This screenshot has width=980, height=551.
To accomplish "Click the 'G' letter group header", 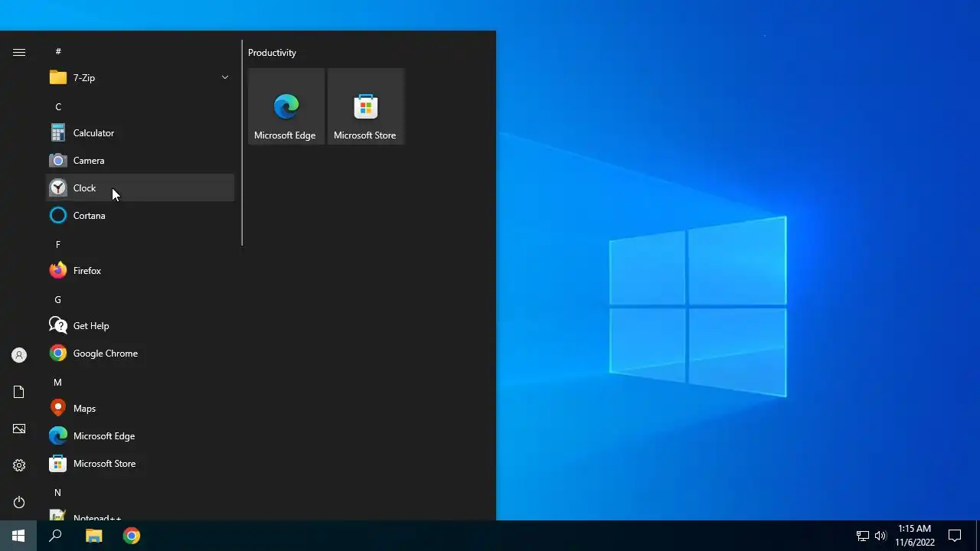I will pyautogui.click(x=58, y=299).
